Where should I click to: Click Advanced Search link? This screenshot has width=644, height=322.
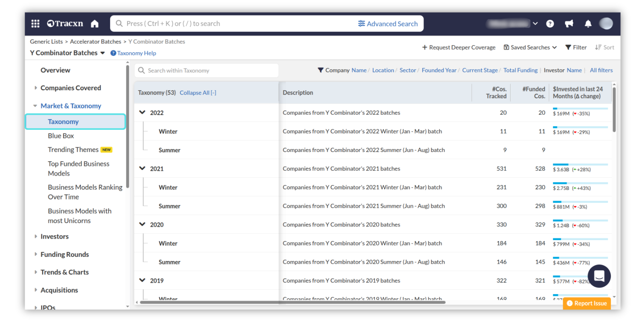[x=388, y=24]
